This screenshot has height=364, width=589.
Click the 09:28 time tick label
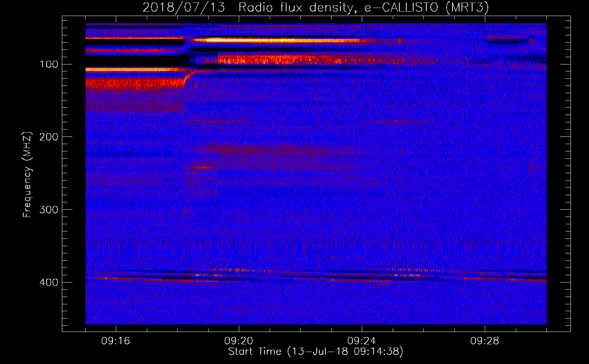(485, 341)
